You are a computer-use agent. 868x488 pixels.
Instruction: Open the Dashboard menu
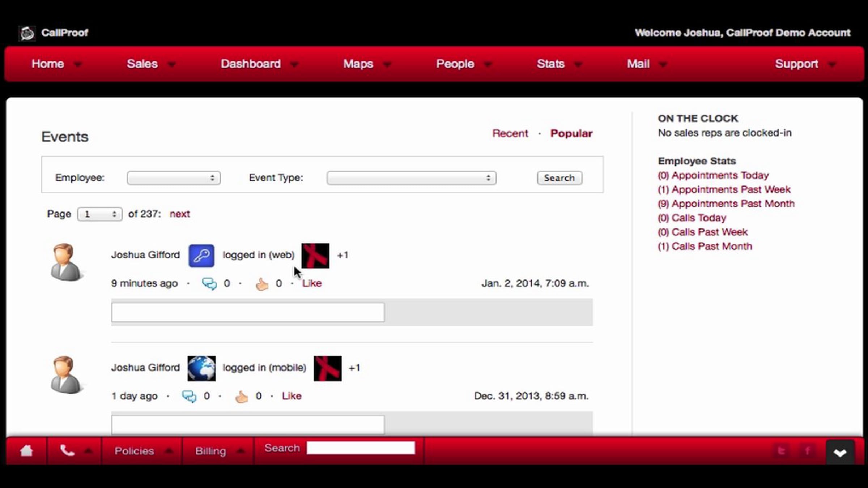[260, 64]
